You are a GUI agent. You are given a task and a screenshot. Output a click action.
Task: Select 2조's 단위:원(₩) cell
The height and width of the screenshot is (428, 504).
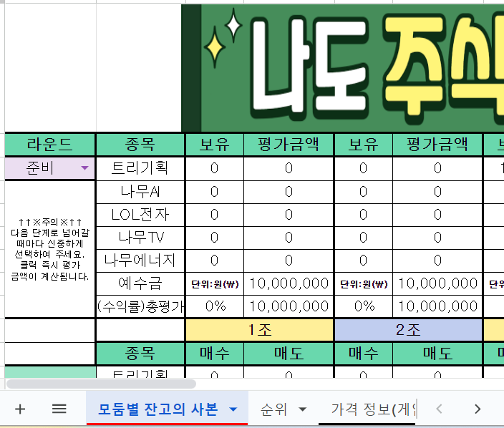[364, 283]
